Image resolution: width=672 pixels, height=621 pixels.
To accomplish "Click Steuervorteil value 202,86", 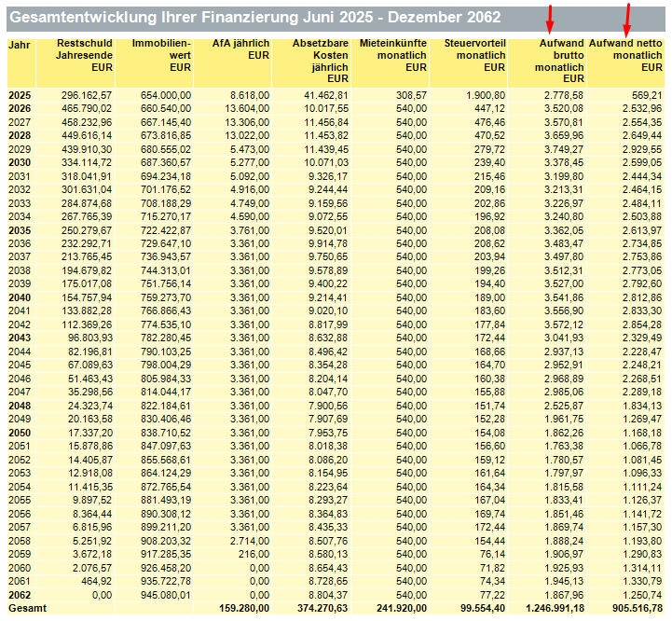I will [490, 203].
